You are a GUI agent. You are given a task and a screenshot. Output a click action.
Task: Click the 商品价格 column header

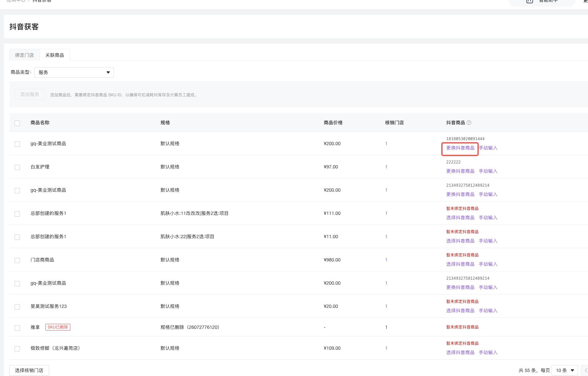point(333,123)
